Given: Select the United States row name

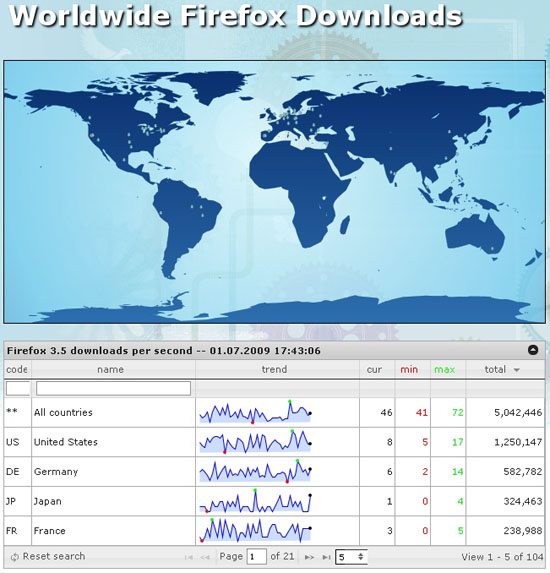Looking at the screenshot, I should pyautogui.click(x=66, y=442).
